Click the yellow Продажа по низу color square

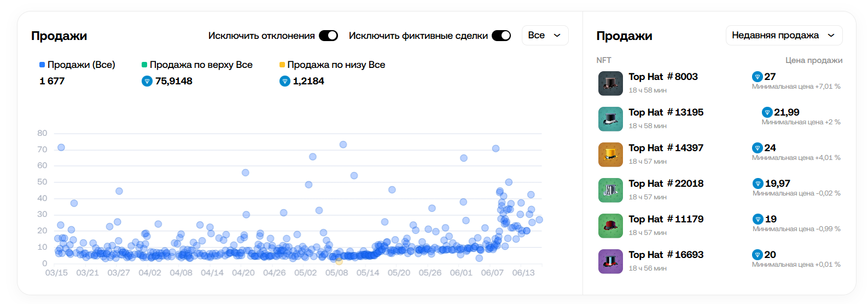pyautogui.click(x=282, y=65)
